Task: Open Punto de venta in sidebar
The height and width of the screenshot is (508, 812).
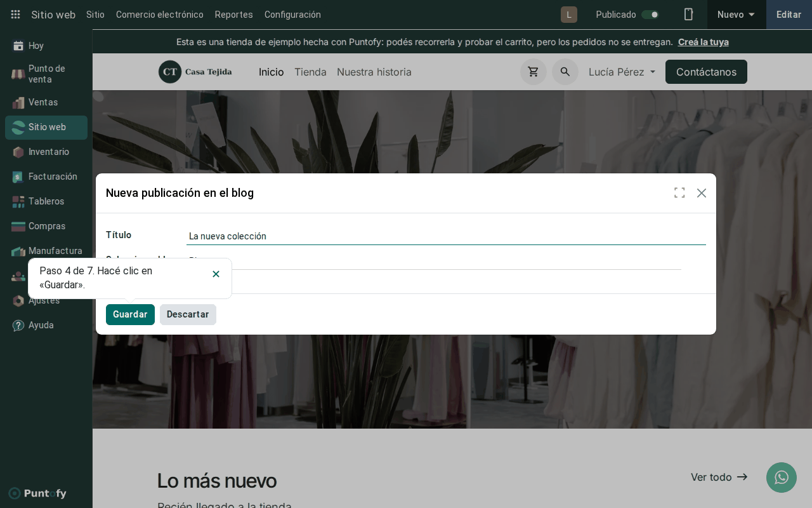Action: pos(46,74)
